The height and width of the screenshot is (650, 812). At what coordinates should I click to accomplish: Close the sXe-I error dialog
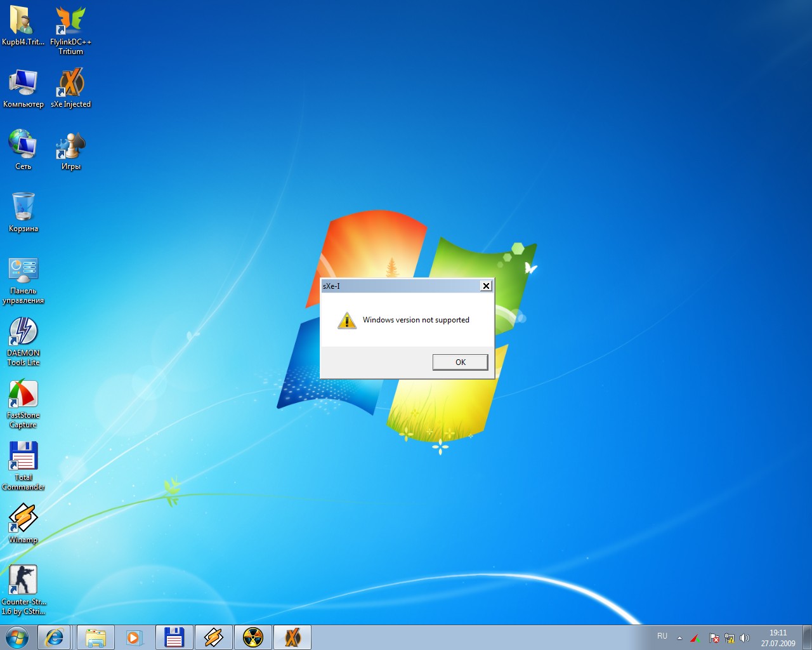[486, 286]
